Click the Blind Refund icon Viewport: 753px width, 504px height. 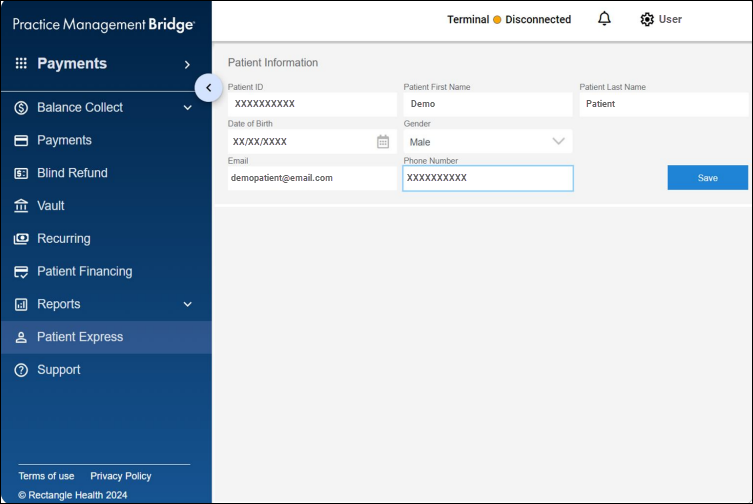(x=21, y=173)
